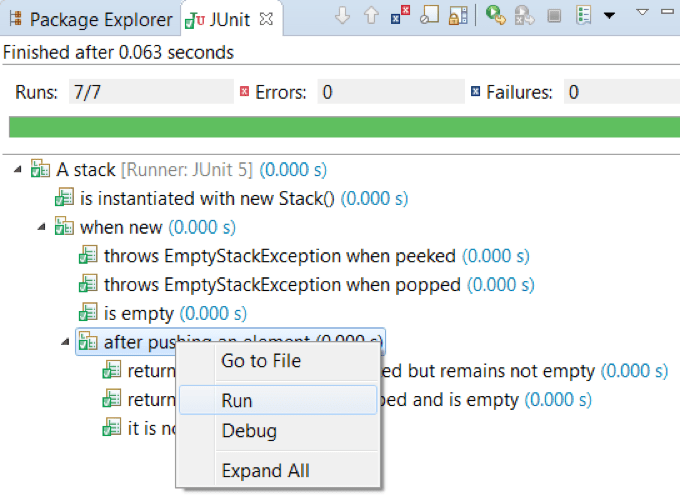Click 'Finished after 0.063 seconds' status text
The width and height of the screenshot is (680, 501).
118,52
